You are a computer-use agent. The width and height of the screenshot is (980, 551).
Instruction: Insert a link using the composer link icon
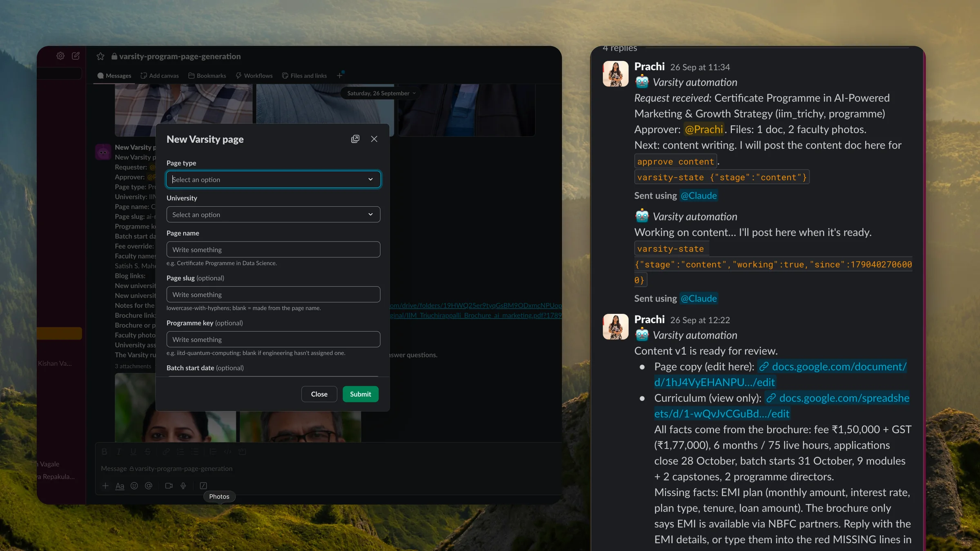(166, 451)
